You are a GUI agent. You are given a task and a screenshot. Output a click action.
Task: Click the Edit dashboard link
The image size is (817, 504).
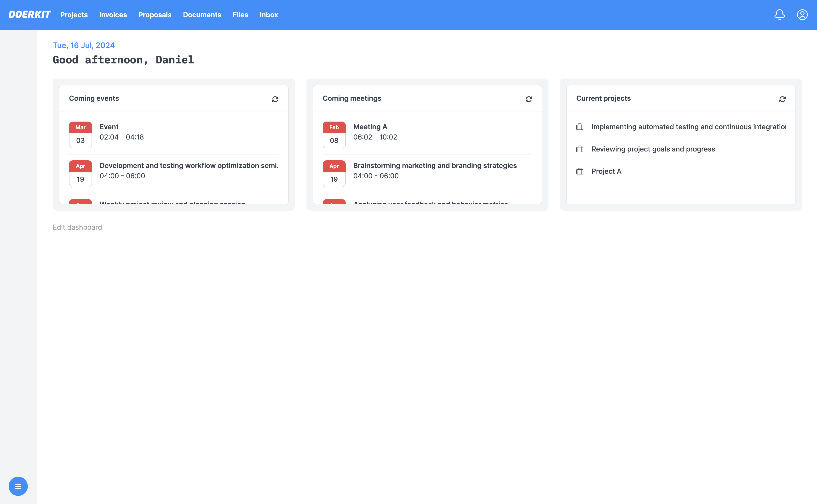click(x=77, y=227)
